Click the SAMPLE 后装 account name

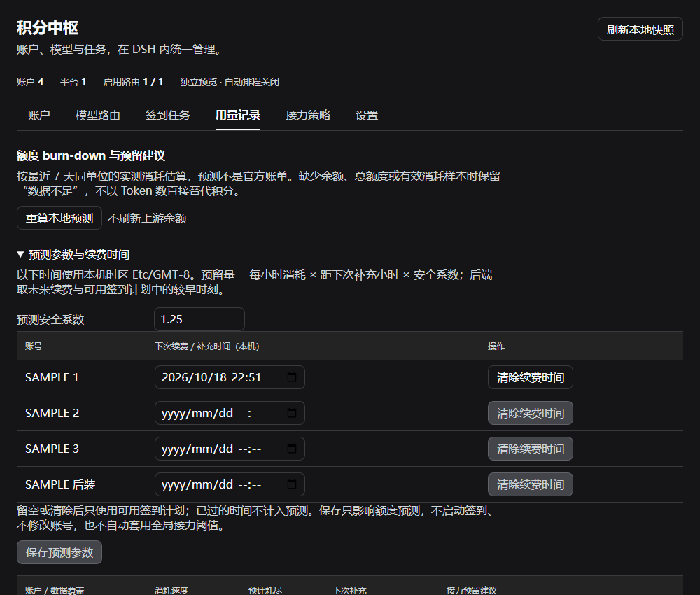coord(60,484)
